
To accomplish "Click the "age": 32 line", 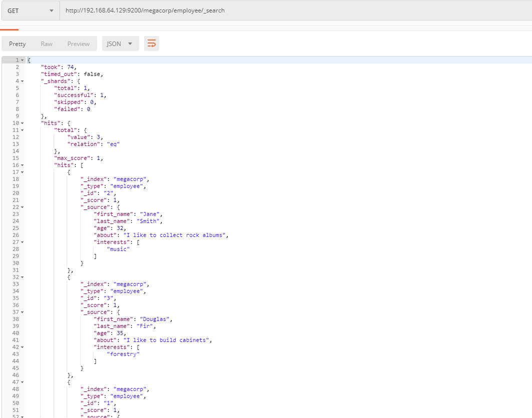I will 110,228.
